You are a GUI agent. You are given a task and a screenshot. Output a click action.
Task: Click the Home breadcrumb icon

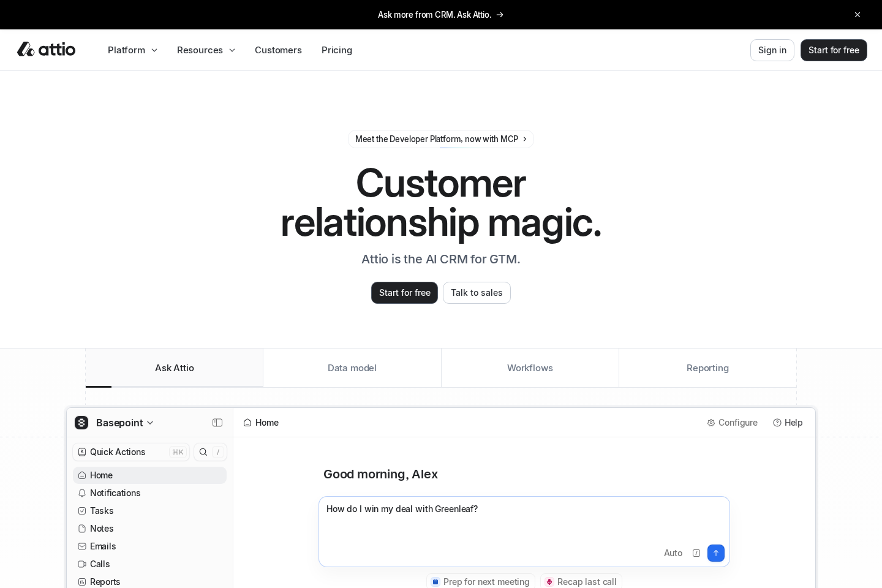click(247, 423)
